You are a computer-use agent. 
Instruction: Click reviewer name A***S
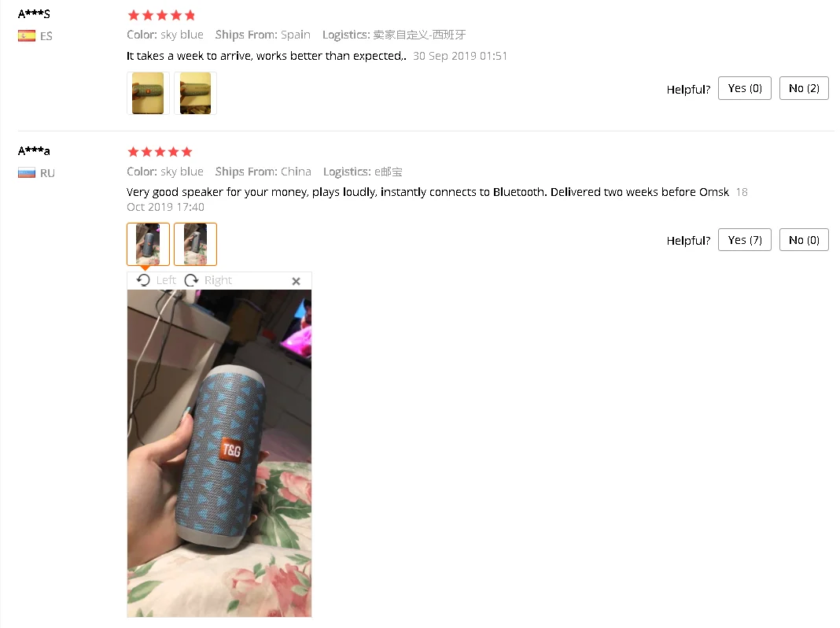point(35,14)
